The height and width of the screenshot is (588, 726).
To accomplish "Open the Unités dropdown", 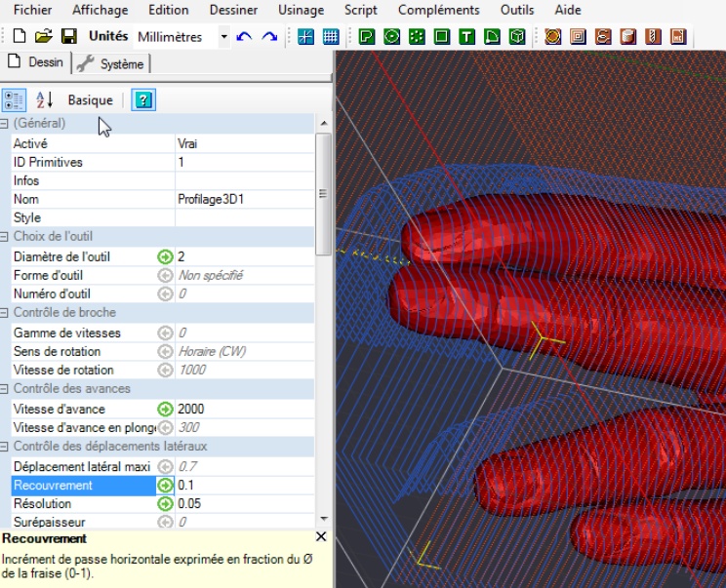I will point(223,36).
